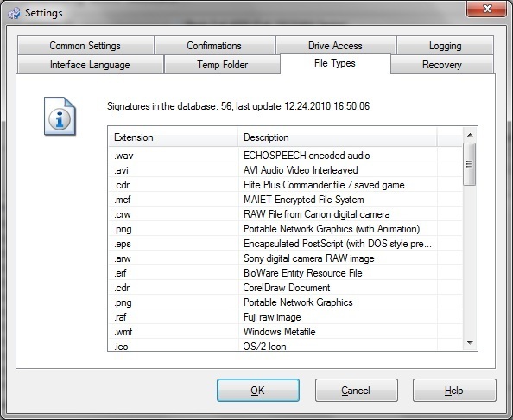Open the Confirmations tab
The width and height of the screenshot is (513, 420).
[x=214, y=46]
